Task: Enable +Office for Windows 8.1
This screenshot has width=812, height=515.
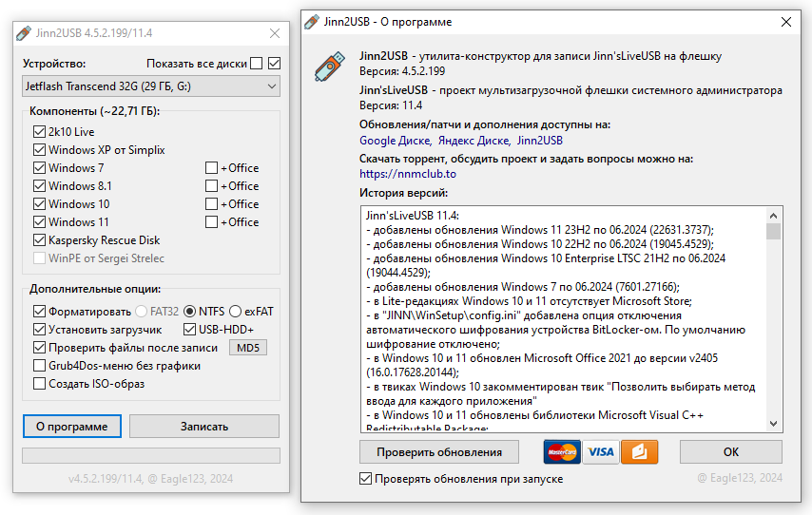Action: click(x=211, y=186)
